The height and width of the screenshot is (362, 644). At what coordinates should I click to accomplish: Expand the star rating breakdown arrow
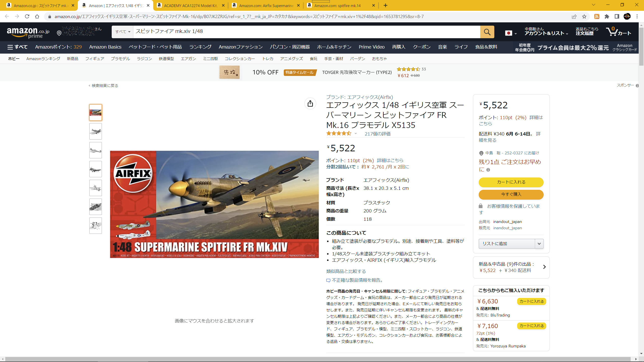[356, 133]
